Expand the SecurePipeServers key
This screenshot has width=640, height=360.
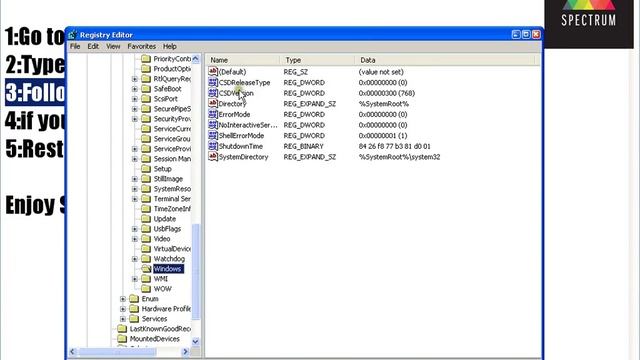[135, 109]
